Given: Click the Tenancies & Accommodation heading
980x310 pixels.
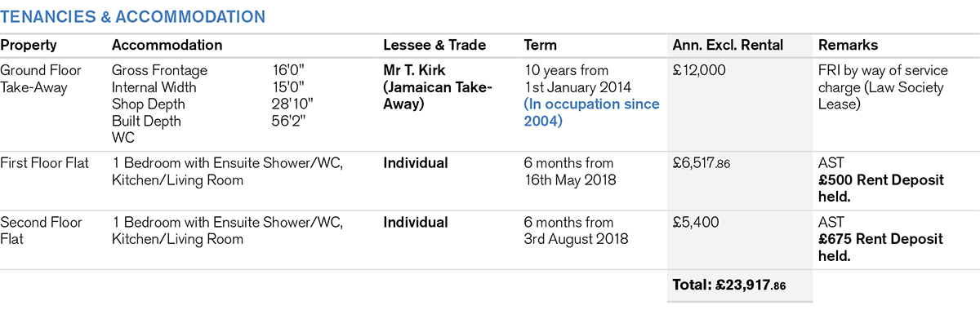Looking at the screenshot, I should [132, 16].
